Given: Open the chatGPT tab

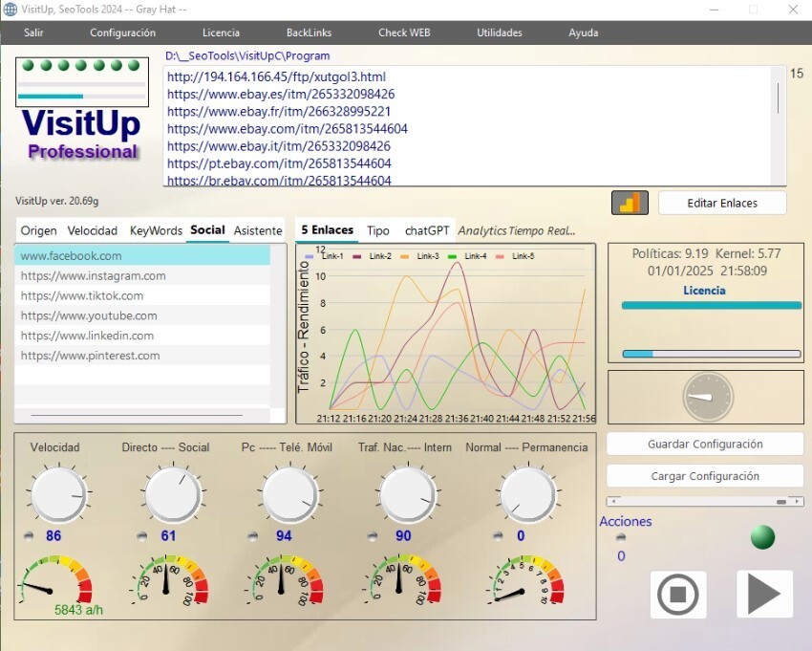Looking at the screenshot, I should [x=427, y=230].
